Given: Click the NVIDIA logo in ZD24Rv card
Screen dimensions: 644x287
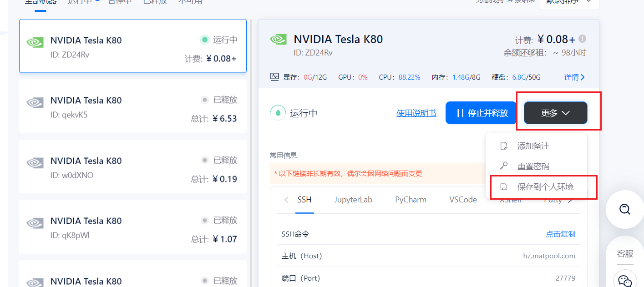Looking at the screenshot, I should point(35,42).
